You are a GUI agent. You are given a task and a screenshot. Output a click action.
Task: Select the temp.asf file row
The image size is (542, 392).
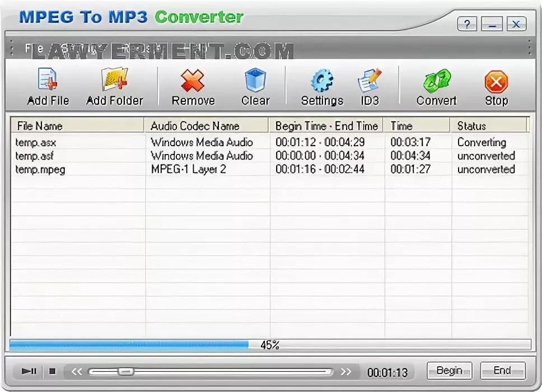pyautogui.click(x=270, y=156)
